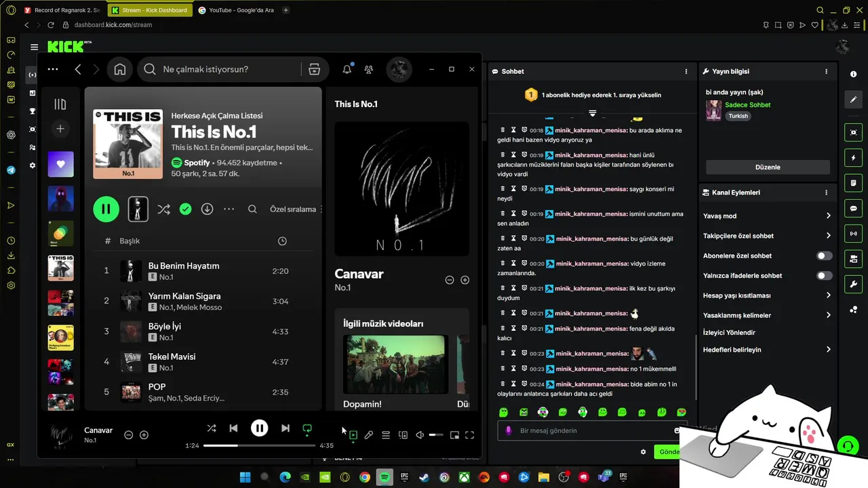
Task: Go to previous track
Action: click(x=233, y=428)
